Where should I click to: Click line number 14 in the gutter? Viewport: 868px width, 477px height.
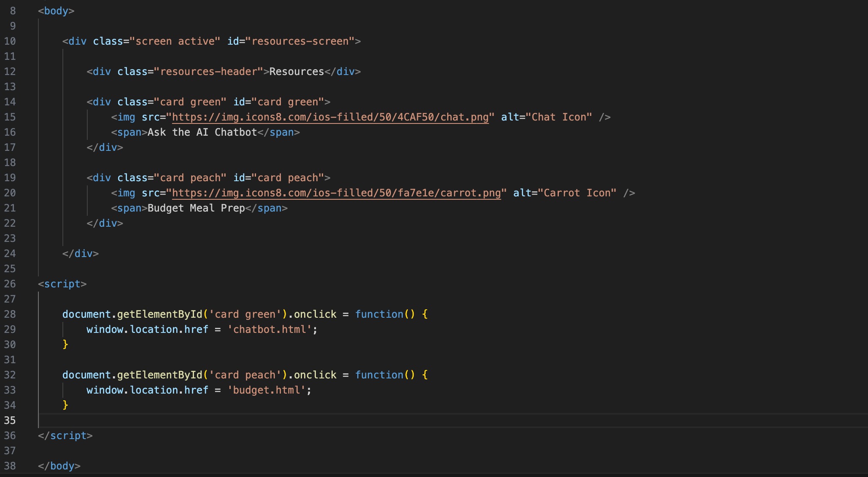pos(10,102)
